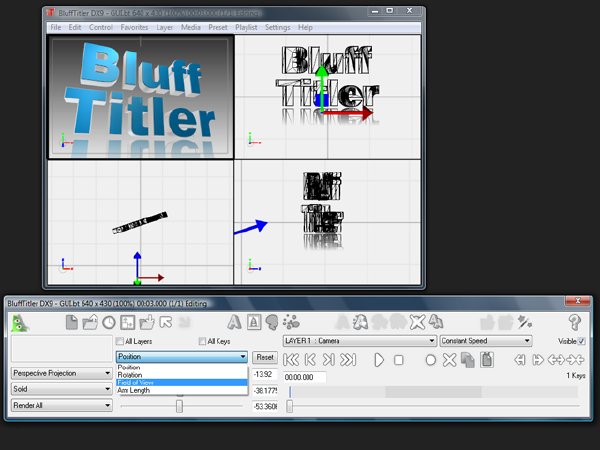Open the Playlist menu
Viewport: 600px width, 450px height.
(246, 28)
